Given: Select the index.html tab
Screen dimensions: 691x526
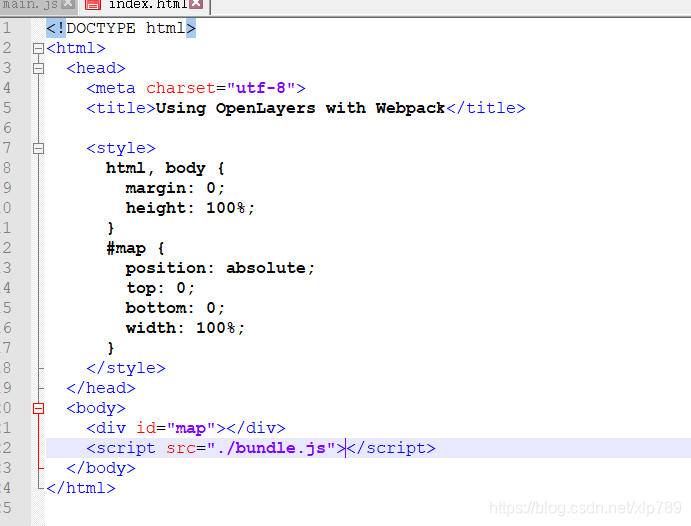Looking at the screenshot, I should [148, 4].
